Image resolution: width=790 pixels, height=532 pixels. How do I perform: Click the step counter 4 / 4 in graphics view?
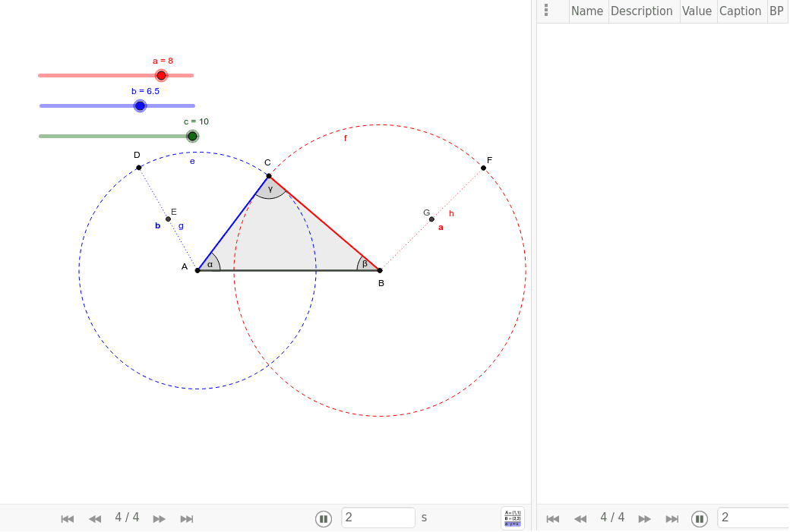click(127, 518)
